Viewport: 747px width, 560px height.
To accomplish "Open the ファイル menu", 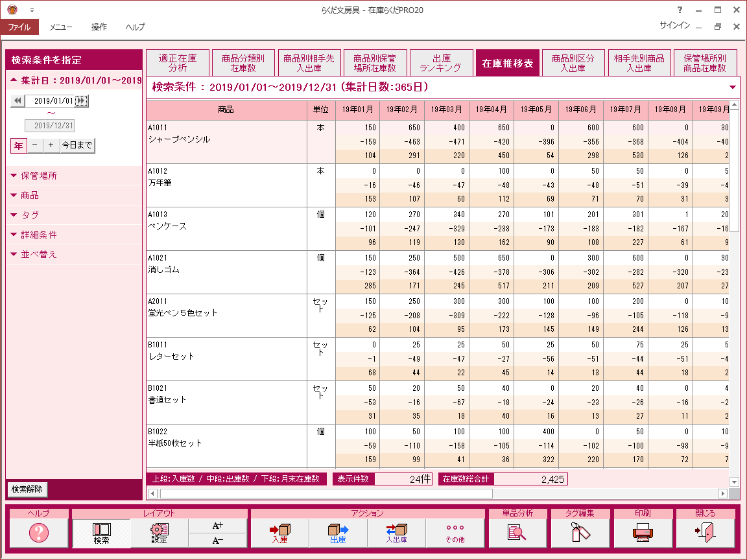I will pos(19,27).
